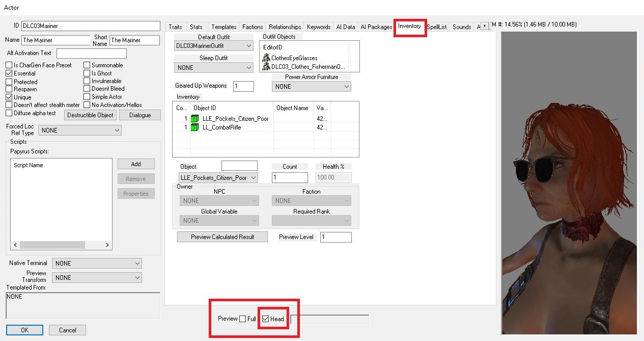Expand the Sleep Outfit dropdown

coord(213,68)
